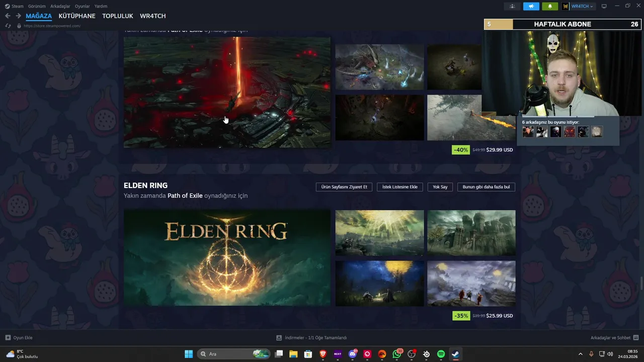Open Brave browser from taskbar

323,354
